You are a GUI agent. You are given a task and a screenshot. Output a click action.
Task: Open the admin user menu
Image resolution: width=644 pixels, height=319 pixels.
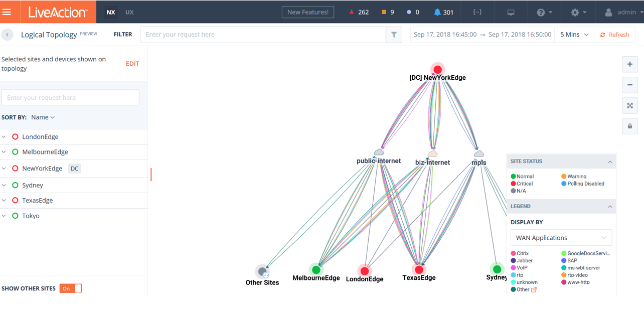621,12
